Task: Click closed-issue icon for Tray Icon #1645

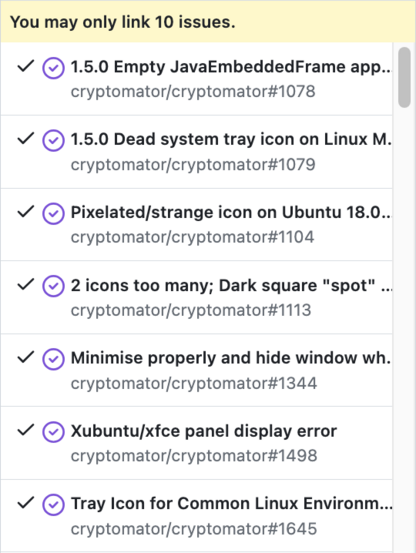Action: click(x=53, y=505)
